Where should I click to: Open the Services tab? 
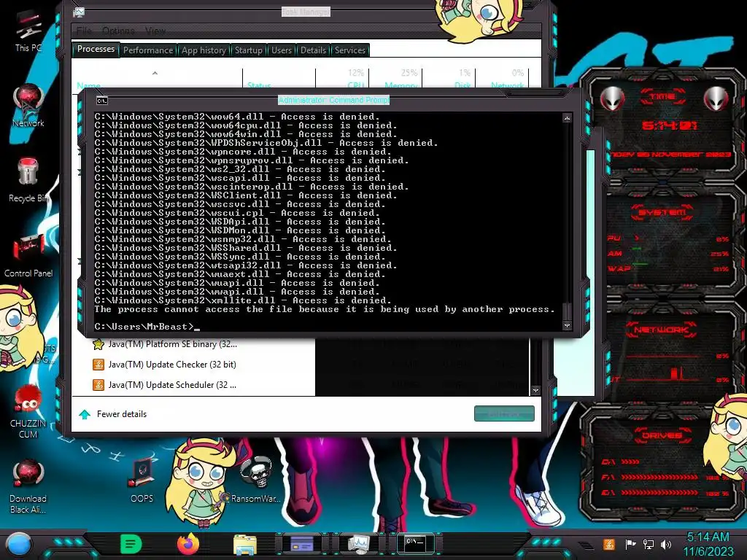350,50
